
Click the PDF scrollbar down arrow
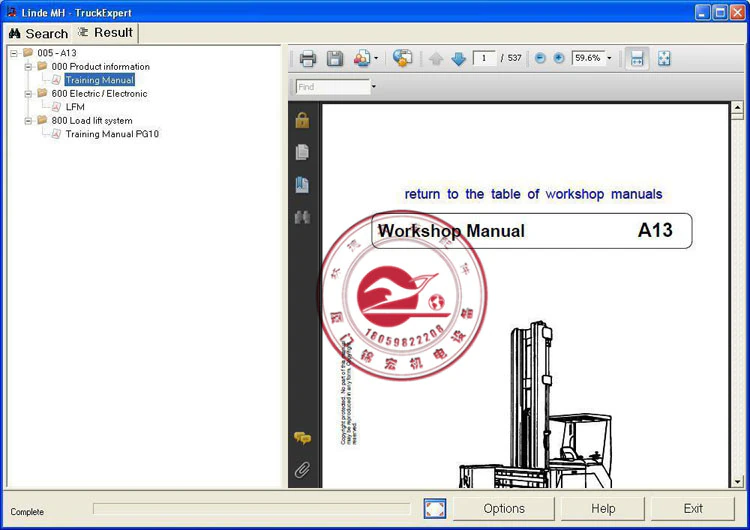[x=737, y=482]
